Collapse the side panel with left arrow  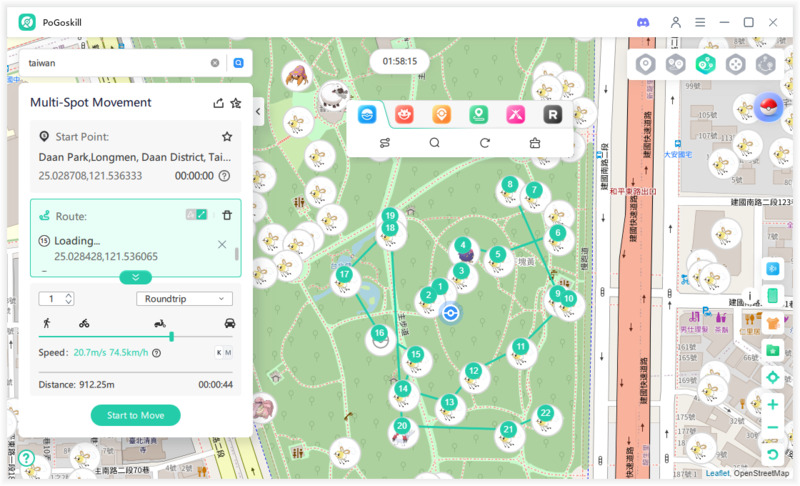(x=258, y=111)
